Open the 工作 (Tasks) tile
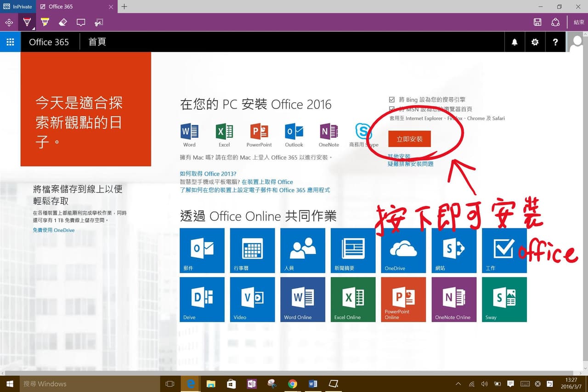 pos(504,250)
